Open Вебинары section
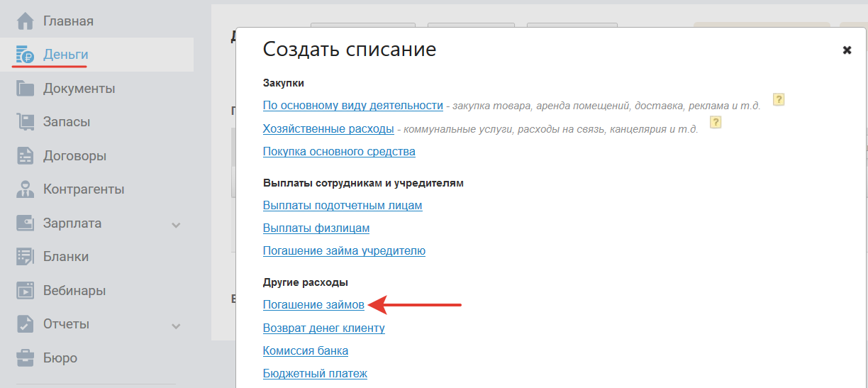This screenshot has height=388, width=868. (74, 291)
